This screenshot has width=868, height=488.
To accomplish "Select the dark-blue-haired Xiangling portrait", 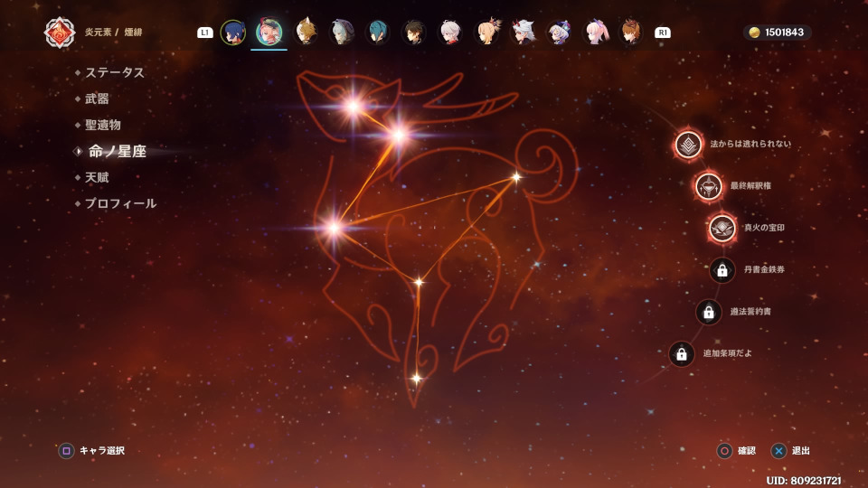I will pos(233,33).
